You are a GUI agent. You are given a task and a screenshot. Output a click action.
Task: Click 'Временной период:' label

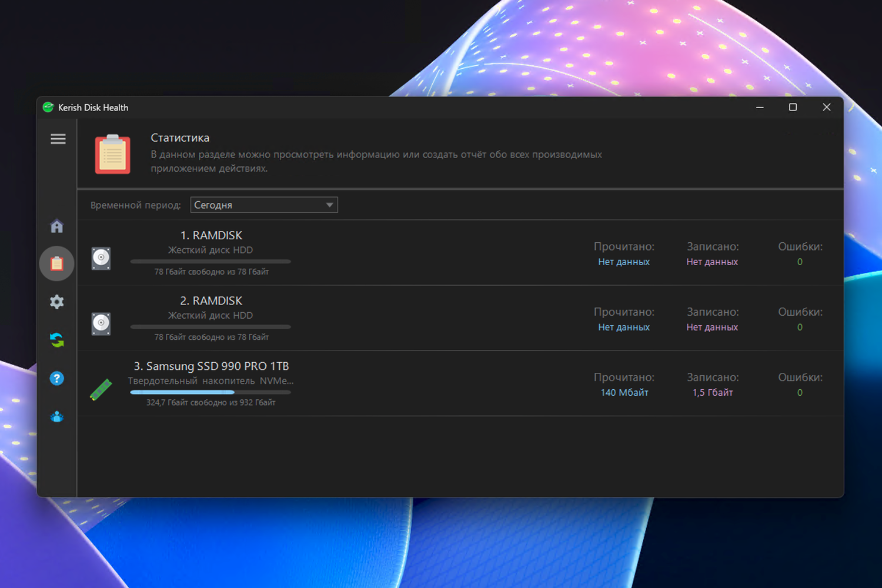[136, 205]
